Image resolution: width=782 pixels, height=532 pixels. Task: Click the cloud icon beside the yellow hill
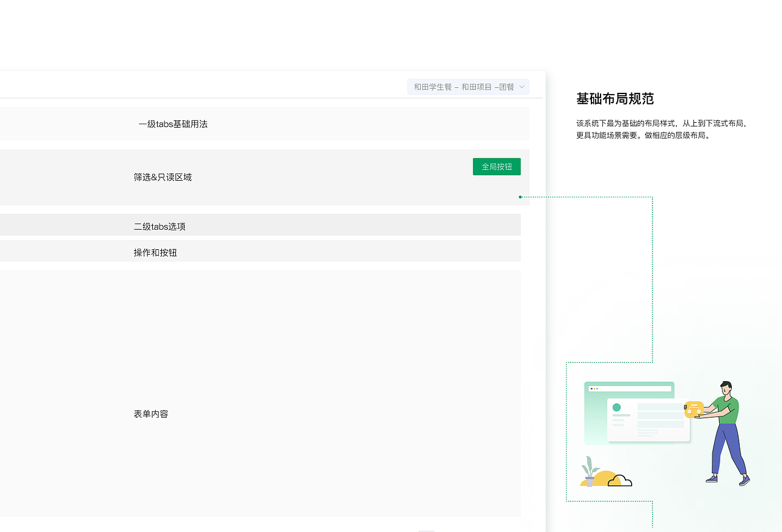[x=620, y=481]
